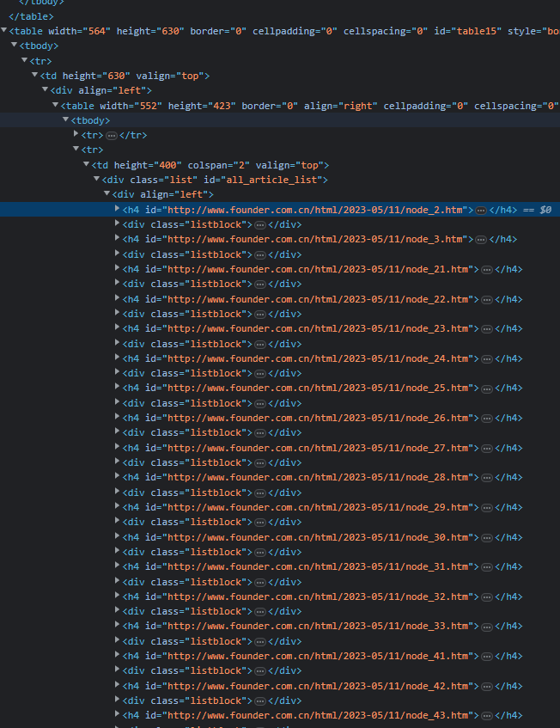Click ellipsis button in h4 node_29.htm row
This screenshot has height=728, width=560.
pyautogui.click(x=487, y=508)
